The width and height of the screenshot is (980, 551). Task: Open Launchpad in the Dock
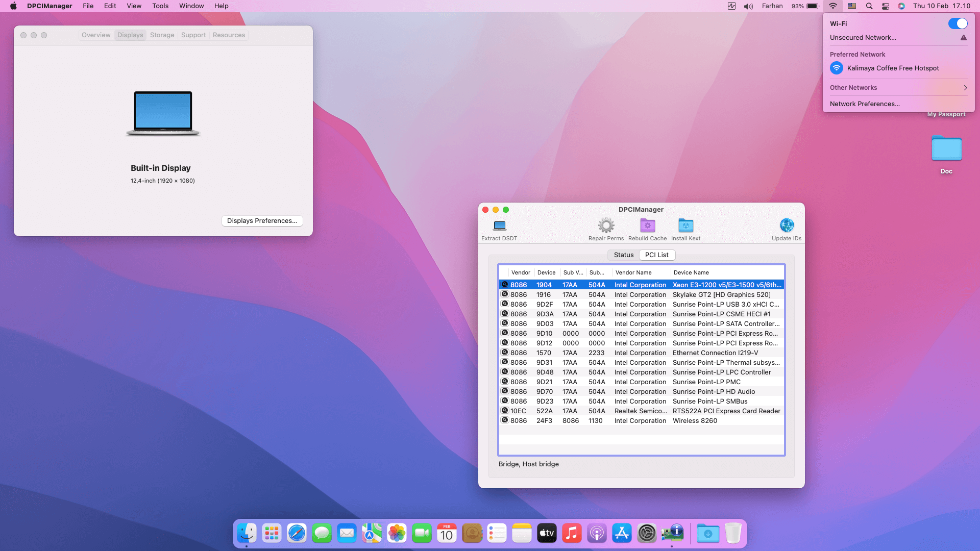pos(272,533)
